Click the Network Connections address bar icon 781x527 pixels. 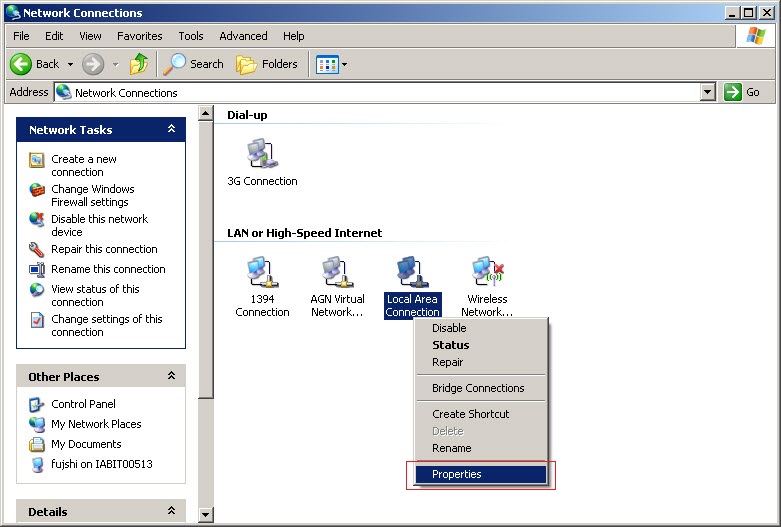pos(63,92)
